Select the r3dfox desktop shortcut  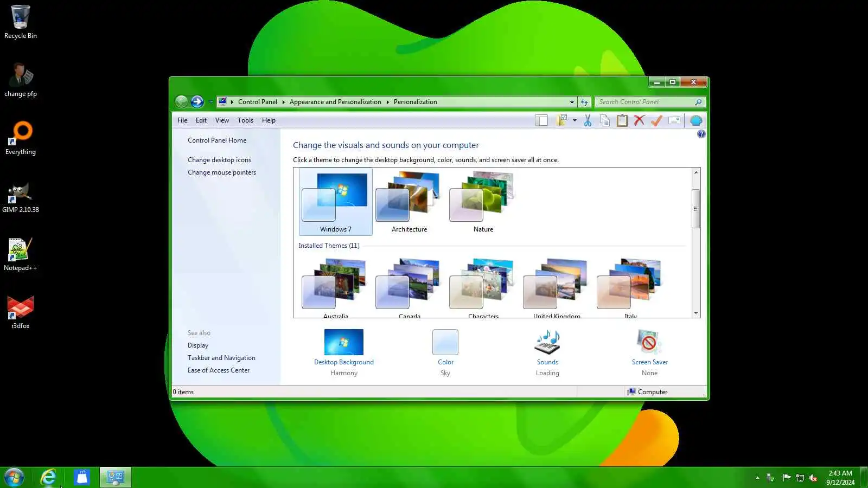click(x=21, y=312)
